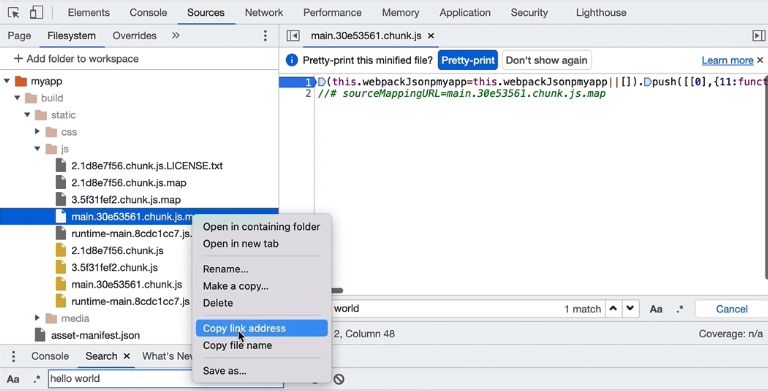Toggle the device toolbar icon
The image size is (768, 391).
(x=36, y=13)
